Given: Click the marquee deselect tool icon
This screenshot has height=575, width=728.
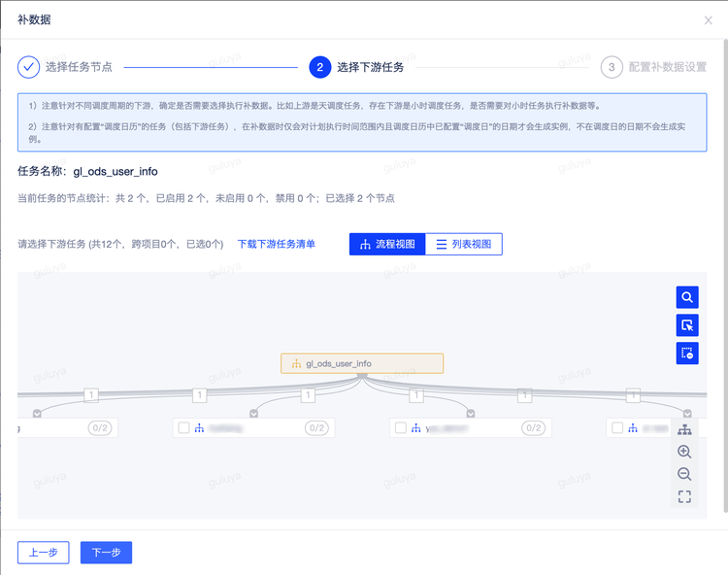Looking at the screenshot, I should point(686,354).
